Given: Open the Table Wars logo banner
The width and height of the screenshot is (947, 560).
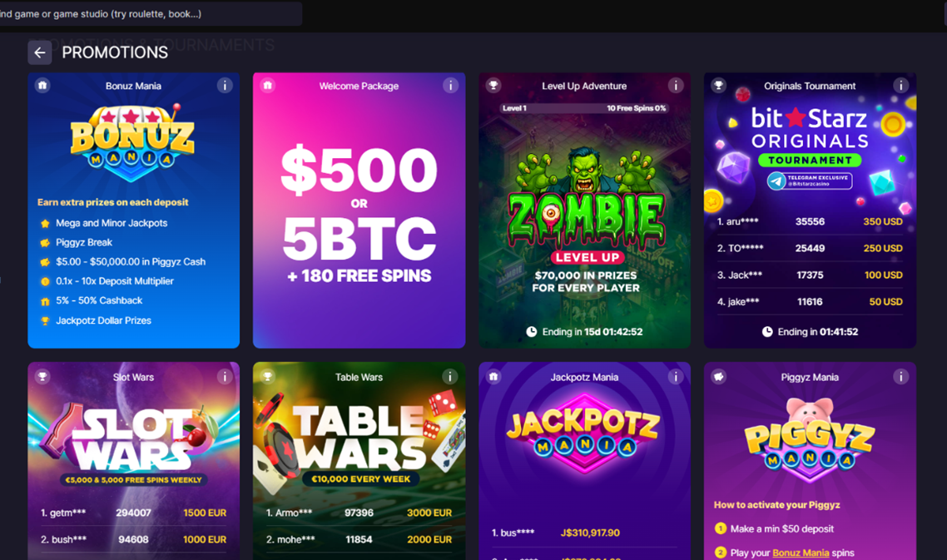Looking at the screenshot, I should pyautogui.click(x=360, y=439).
